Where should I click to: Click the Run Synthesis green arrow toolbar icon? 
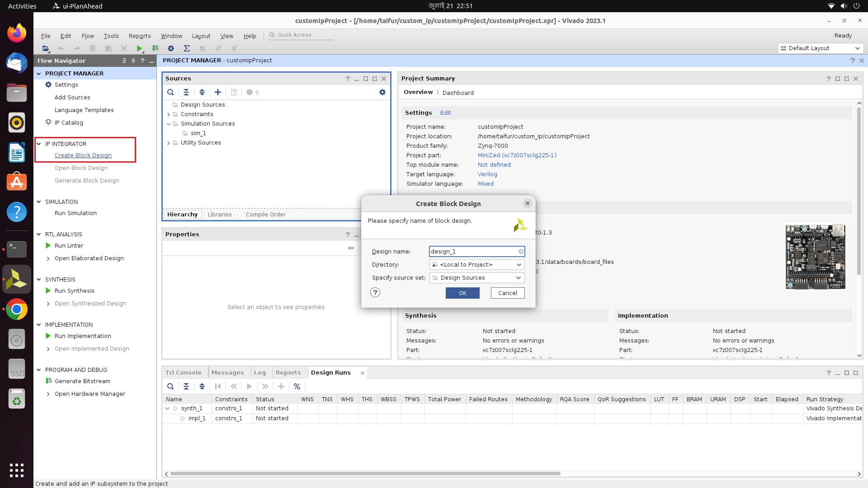[x=139, y=48]
